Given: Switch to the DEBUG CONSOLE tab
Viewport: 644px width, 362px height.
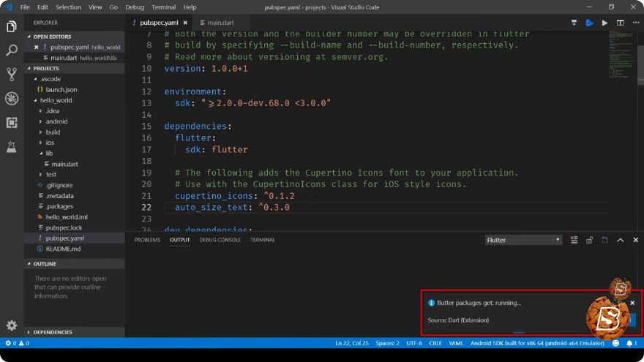Looking at the screenshot, I should pyautogui.click(x=220, y=240).
